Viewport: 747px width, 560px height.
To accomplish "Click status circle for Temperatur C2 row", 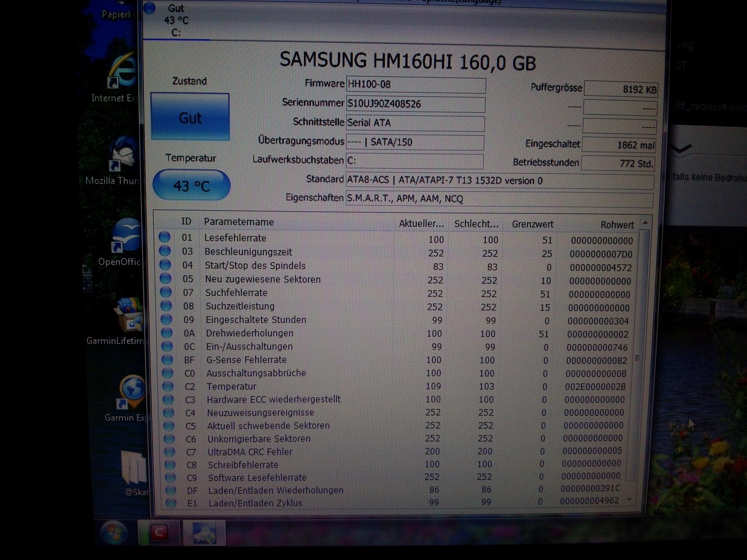I will pos(168,386).
